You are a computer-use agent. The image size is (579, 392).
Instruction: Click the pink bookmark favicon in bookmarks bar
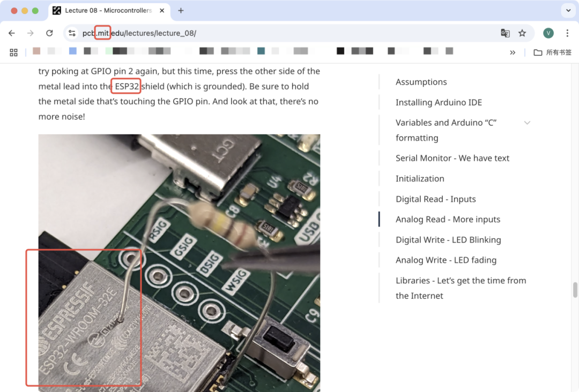coord(36,51)
